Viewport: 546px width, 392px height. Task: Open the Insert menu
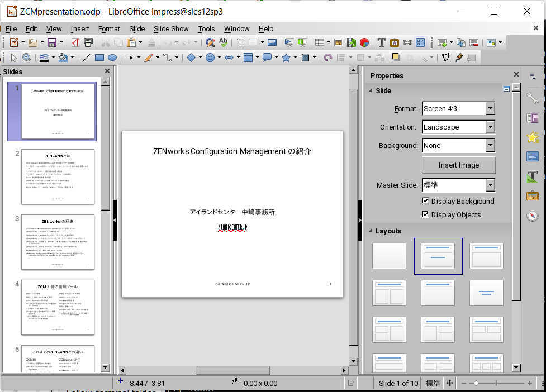coord(80,29)
